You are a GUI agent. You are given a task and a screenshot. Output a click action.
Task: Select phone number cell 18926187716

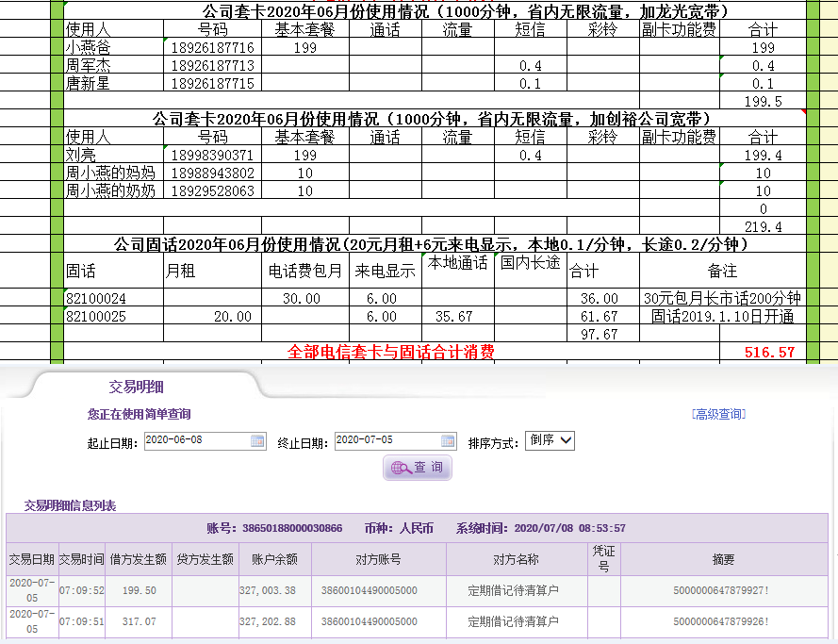click(x=212, y=47)
